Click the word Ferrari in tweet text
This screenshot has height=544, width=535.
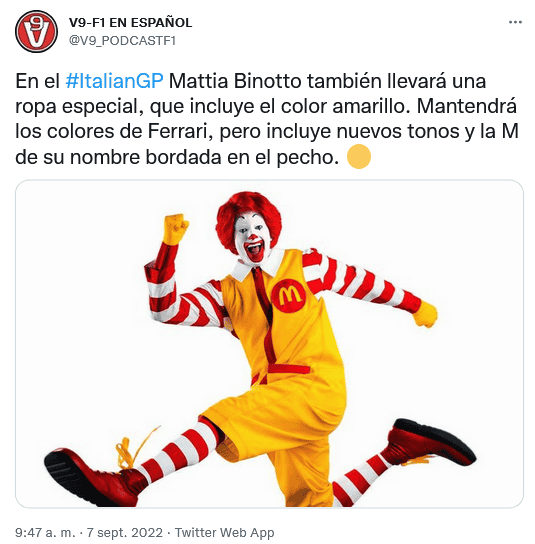pyautogui.click(x=180, y=132)
